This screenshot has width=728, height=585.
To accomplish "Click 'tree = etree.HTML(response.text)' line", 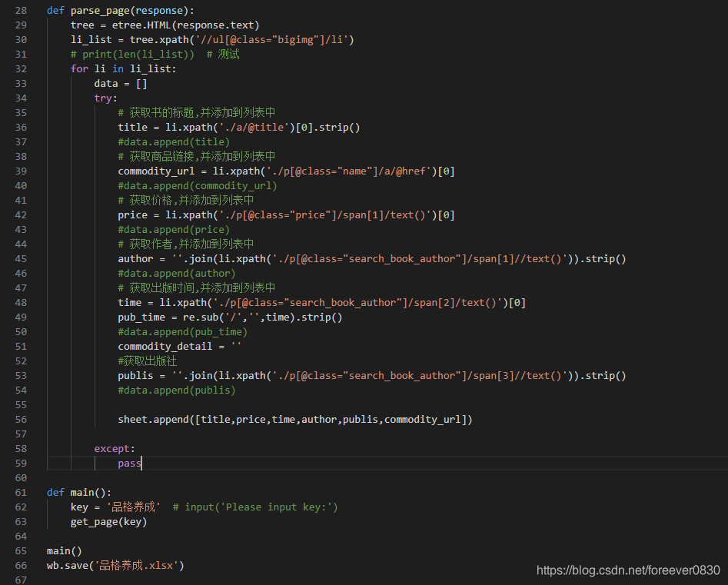I will 165,25.
